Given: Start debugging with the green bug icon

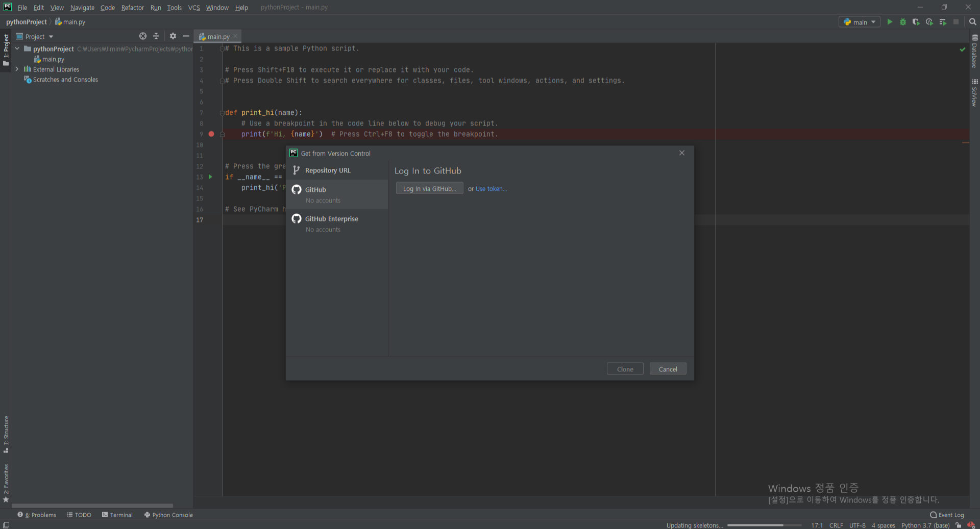Looking at the screenshot, I should [903, 22].
